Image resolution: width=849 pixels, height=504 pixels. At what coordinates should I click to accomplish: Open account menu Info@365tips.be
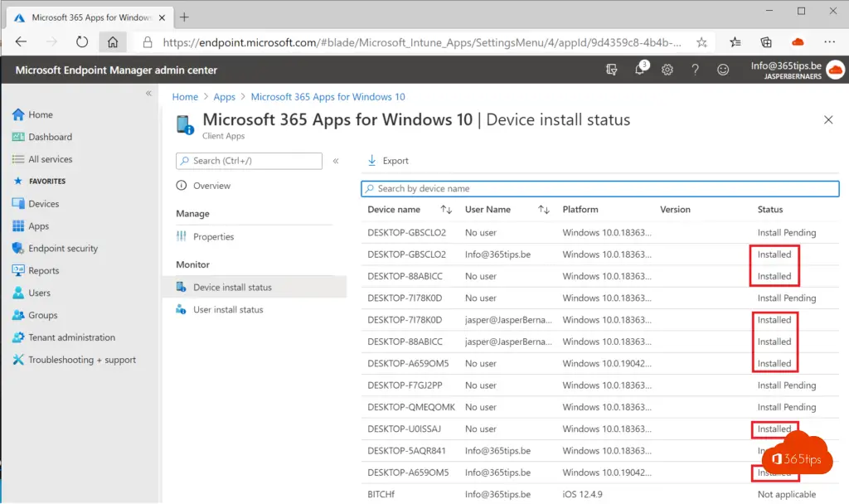[797, 70]
